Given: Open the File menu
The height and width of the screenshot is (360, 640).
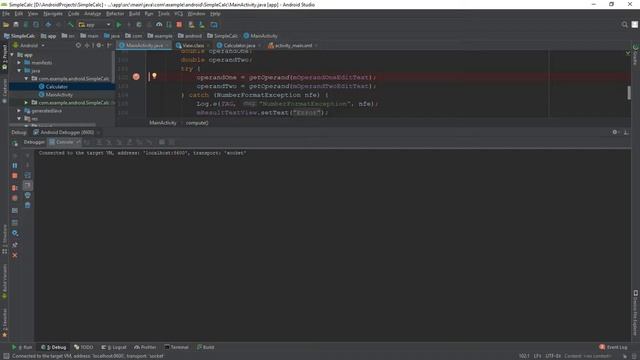Looking at the screenshot, I should coord(6,14).
